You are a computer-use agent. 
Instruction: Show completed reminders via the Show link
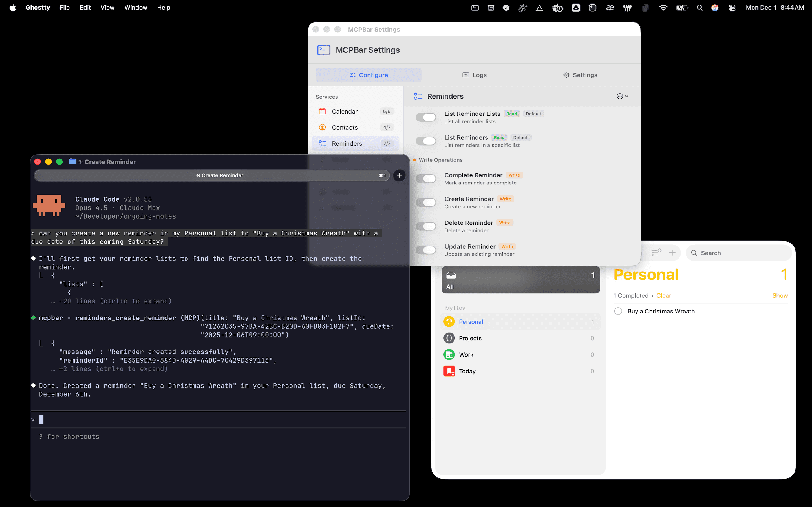click(780, 295)
